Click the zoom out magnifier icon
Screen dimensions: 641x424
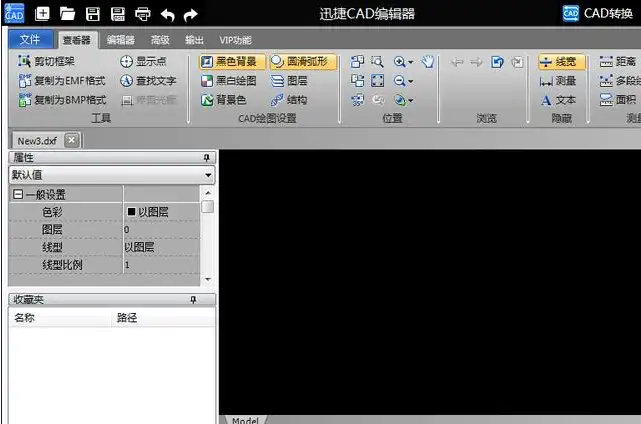[x=399, y=81]
